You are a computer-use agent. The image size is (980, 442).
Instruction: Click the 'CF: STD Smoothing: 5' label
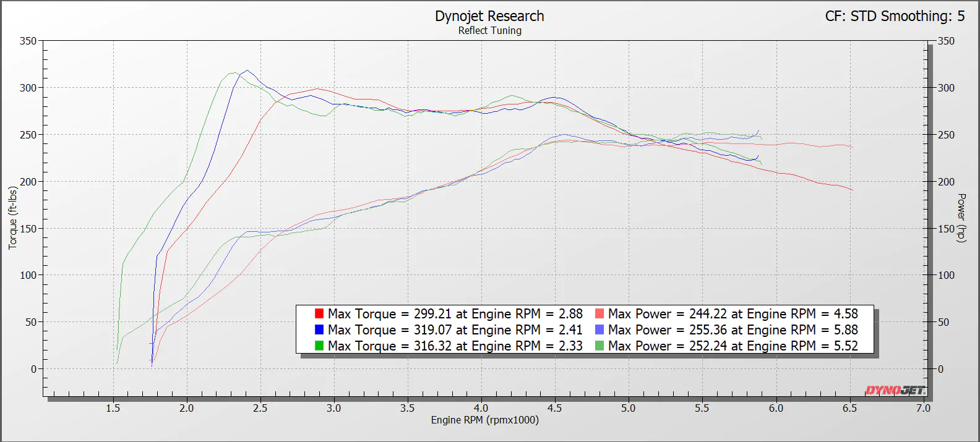895,16
